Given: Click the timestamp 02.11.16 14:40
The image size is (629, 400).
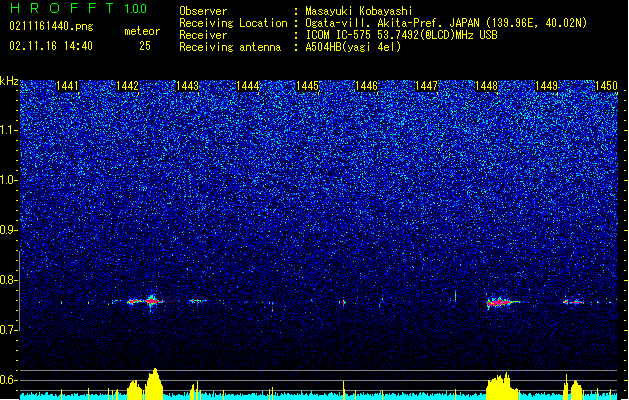Looking at the screenshot, I should (51, 46).
